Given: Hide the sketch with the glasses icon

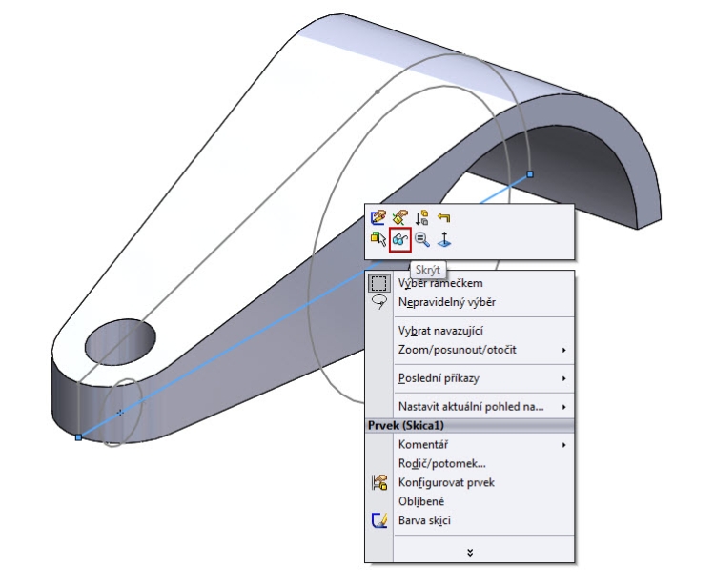Looking at the screenshot, I should coord(399,239).
